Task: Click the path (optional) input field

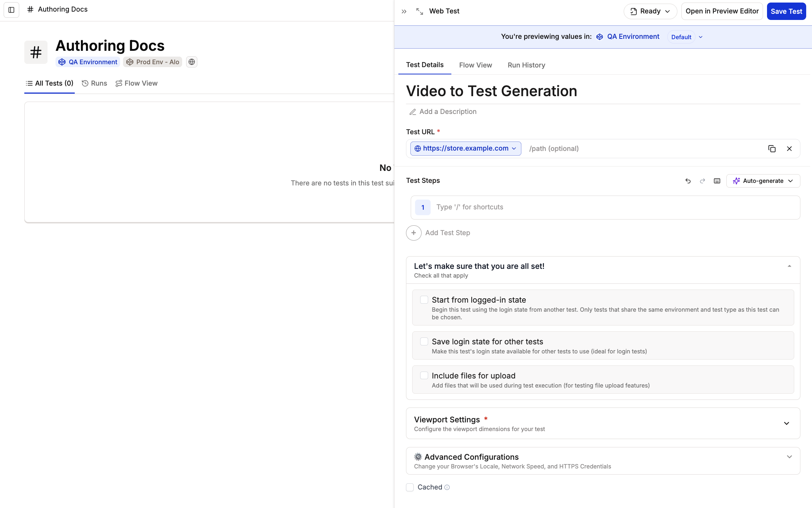Action: coord(642,149)
